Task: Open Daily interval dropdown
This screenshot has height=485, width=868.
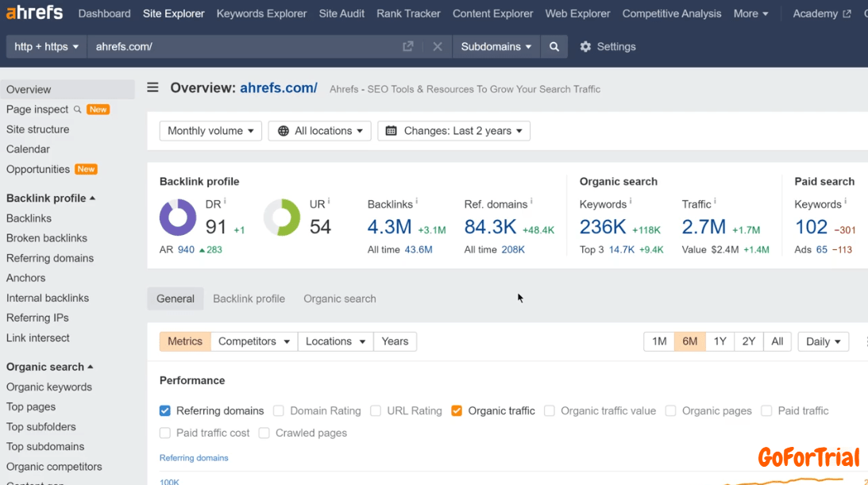Action: click(x=824, y=341)
